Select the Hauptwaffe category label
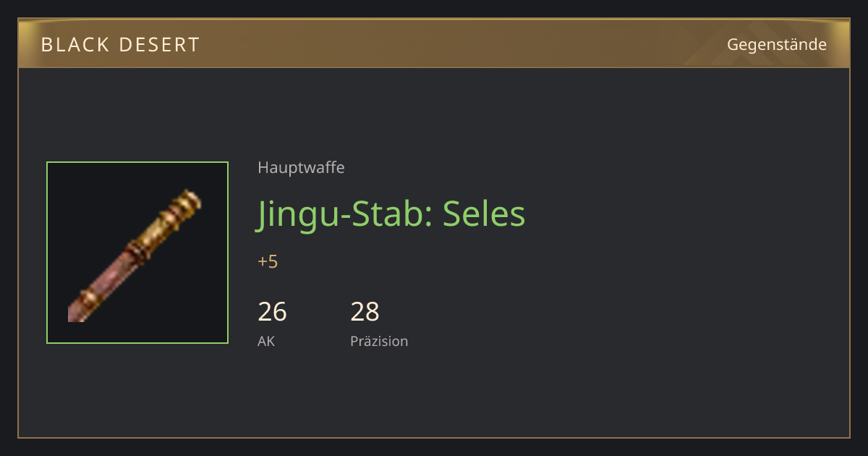This screenshot has height=456, width=868. (x=301, y=168)
